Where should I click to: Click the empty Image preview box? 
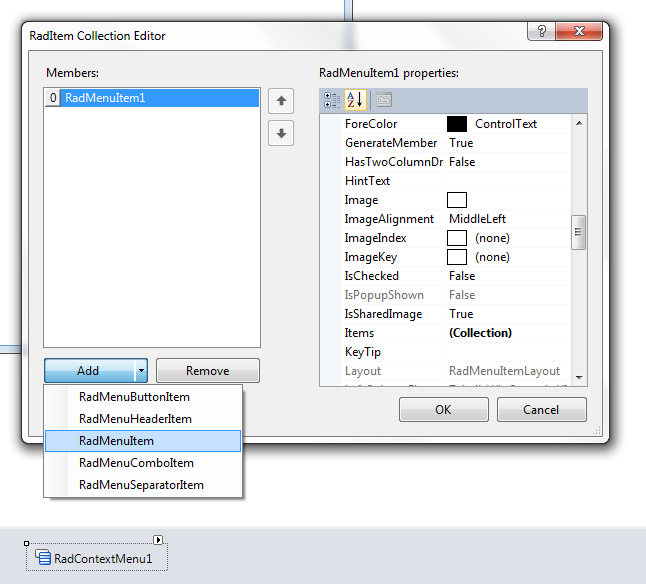tap(457, 200)
